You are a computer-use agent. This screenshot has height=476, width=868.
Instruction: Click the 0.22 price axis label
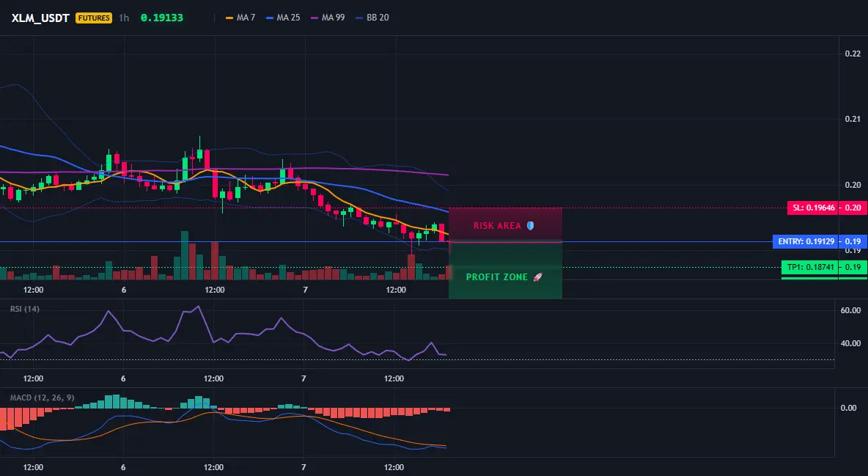853,54
